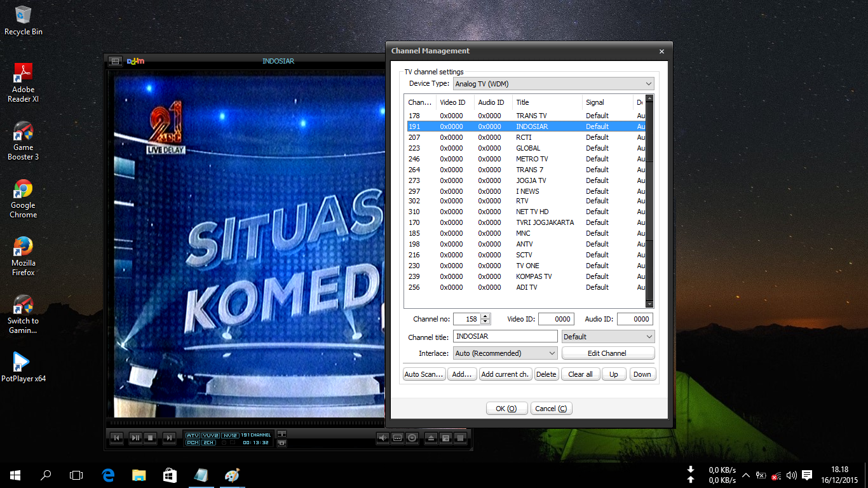Select the KOMPAS TV channel row
The width and height of the screenshot is (868, 488).
525,276
